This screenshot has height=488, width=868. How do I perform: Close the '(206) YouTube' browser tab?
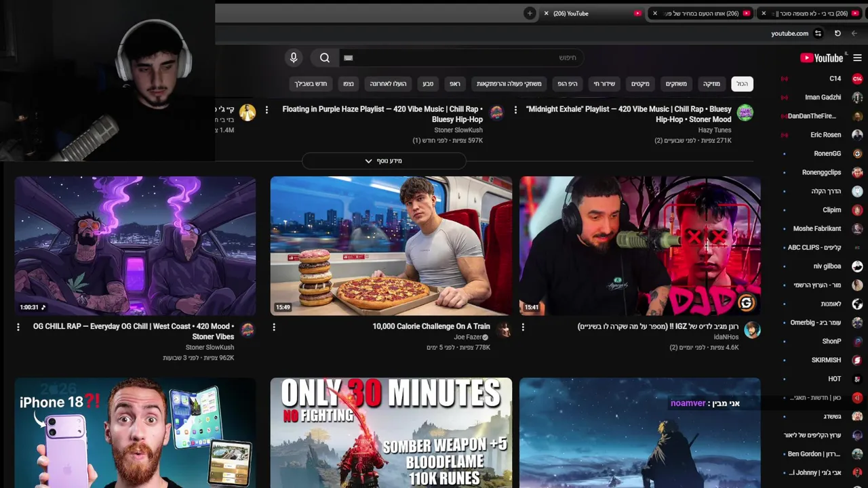coord(546,13)
